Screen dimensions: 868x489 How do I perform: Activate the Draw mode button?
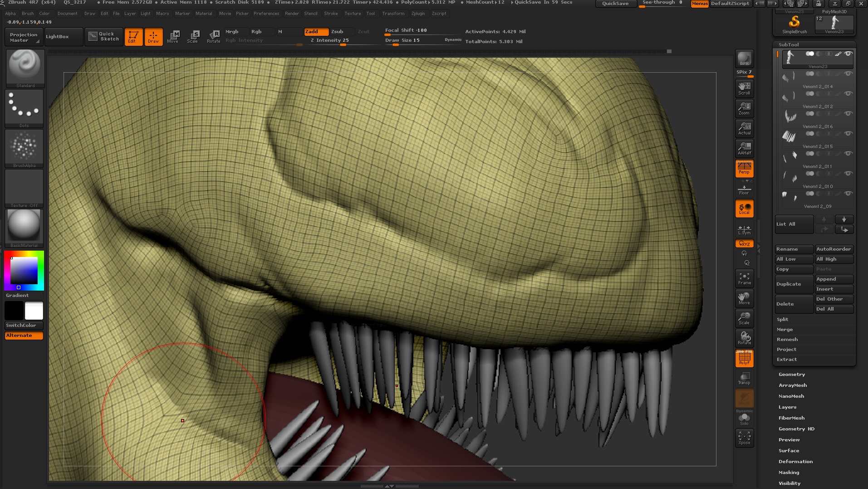[153, 37]
